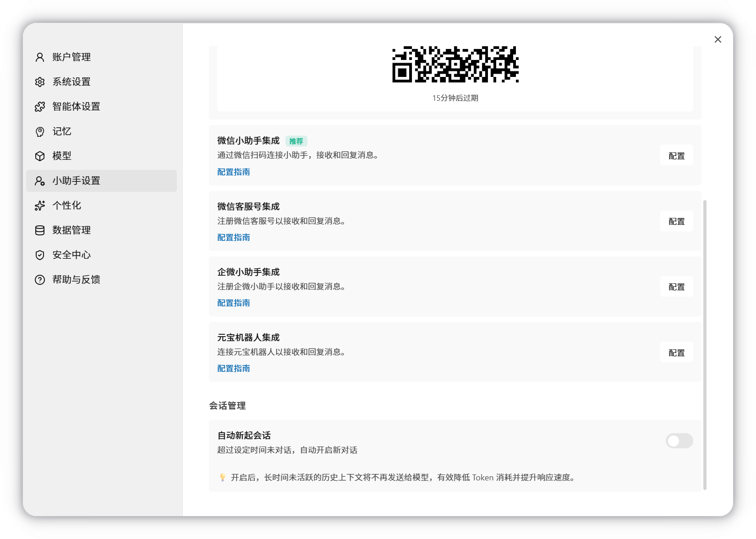Image resolution: width=756 pixels, height=539 pixels.
Task: Go to the 个性化 section
Action: (x=101, y=206)
